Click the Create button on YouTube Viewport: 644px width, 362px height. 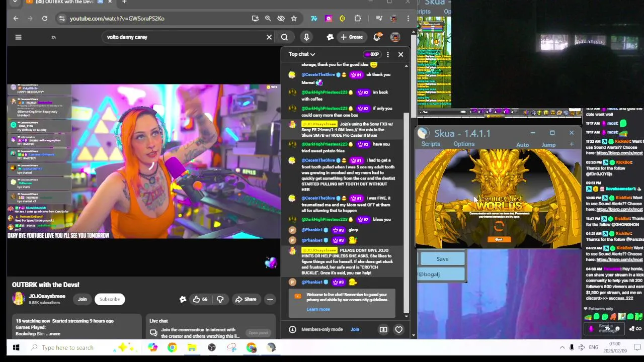coord(351,37)
